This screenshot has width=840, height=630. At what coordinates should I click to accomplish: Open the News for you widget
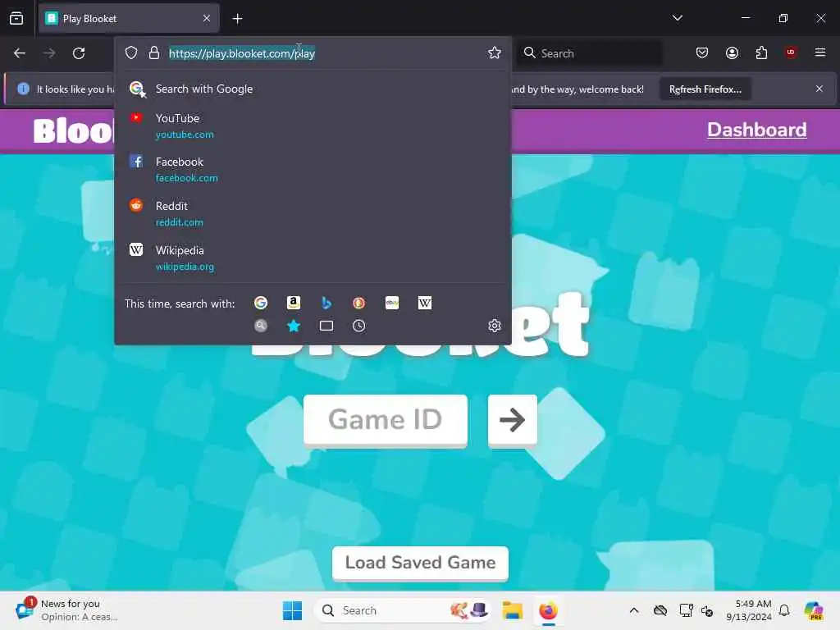[67, 610]
